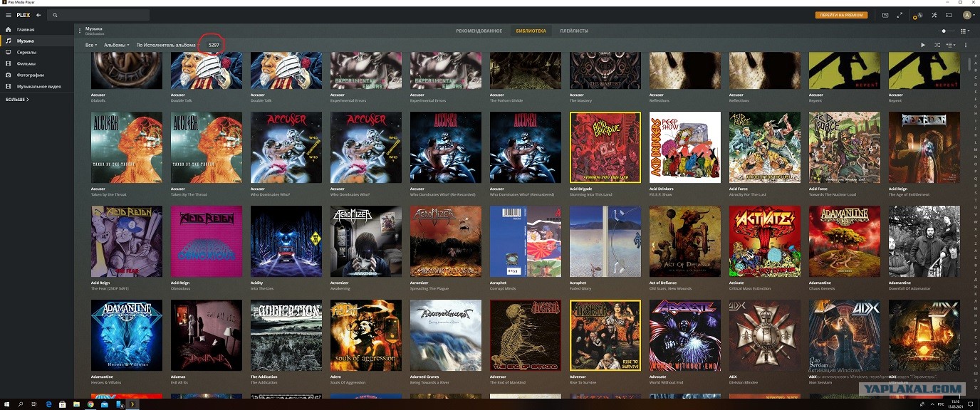Image resolution: width=980 pixels, height=410 pixels.
Task: Click ADX artist name under Division Blindee
Action: pos(733,377)
